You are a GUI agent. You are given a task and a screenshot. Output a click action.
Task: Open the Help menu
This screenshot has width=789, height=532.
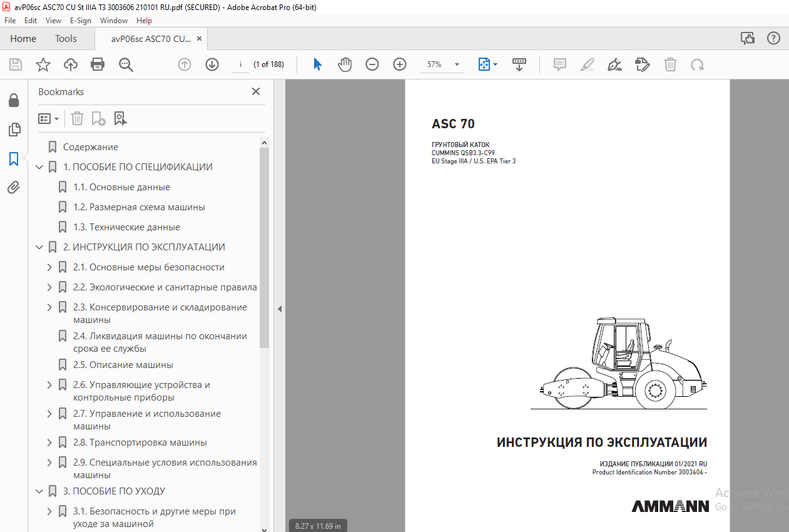point(144,21)
